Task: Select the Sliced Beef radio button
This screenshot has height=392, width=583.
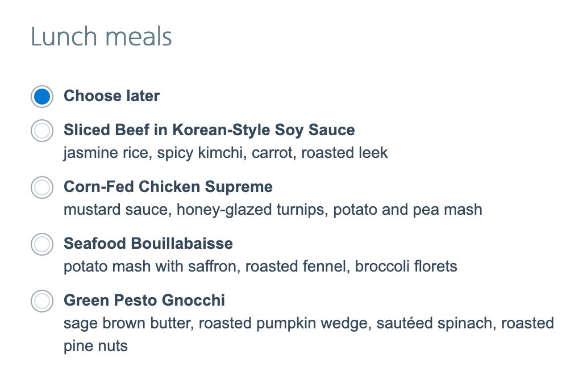Action: pyautogui.click(x=42, y=131)
